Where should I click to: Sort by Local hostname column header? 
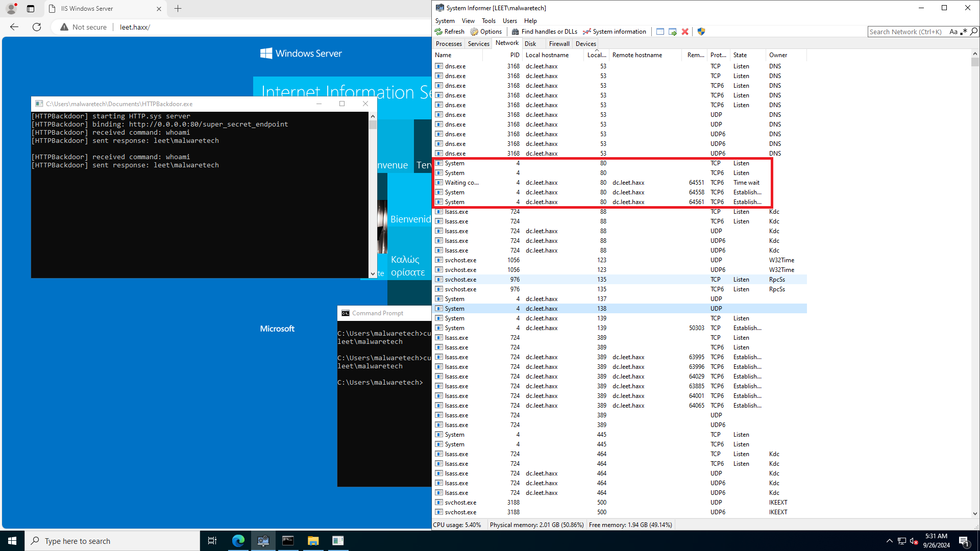553,55
